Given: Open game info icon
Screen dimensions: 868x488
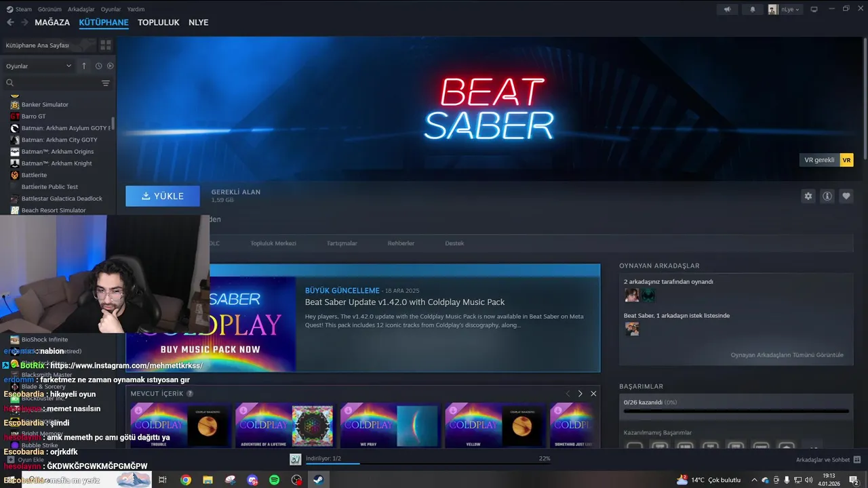Looking at the screenshot, I should [827, 196].
